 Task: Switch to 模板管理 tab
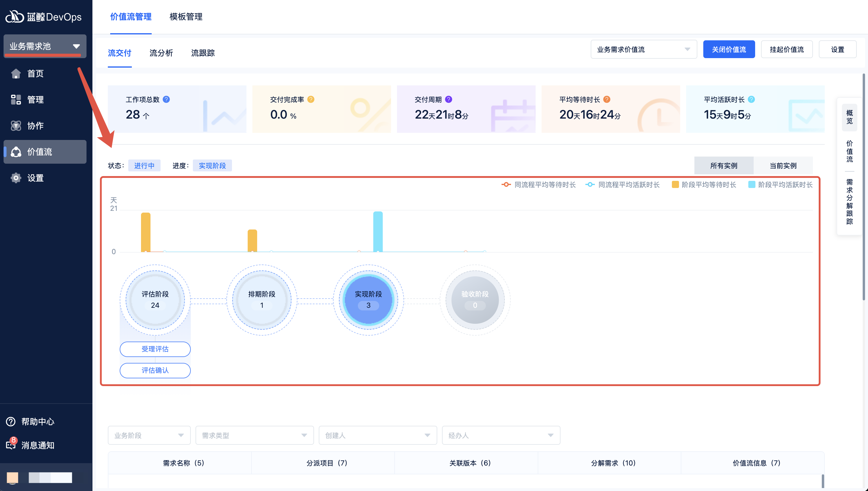point(186,17)
